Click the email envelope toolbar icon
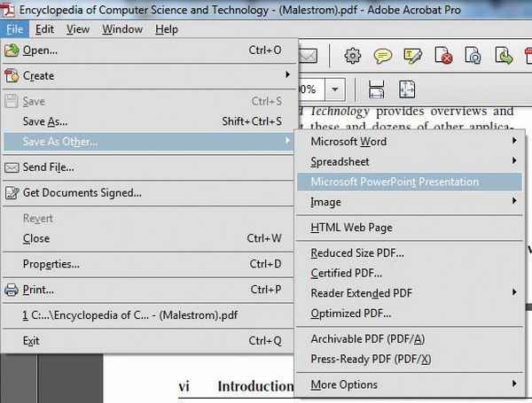Image resolution: width=532 pixels, height=403 pixels. coord(309,56)
